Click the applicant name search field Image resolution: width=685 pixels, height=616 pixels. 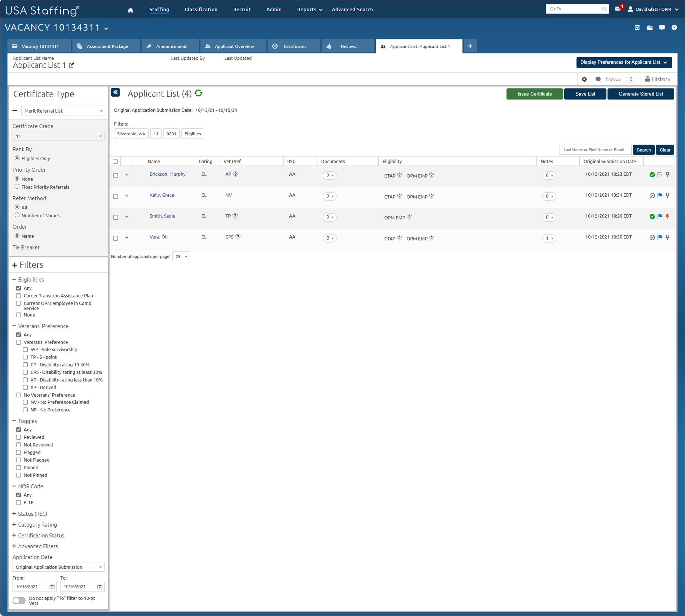click(595, 150)
